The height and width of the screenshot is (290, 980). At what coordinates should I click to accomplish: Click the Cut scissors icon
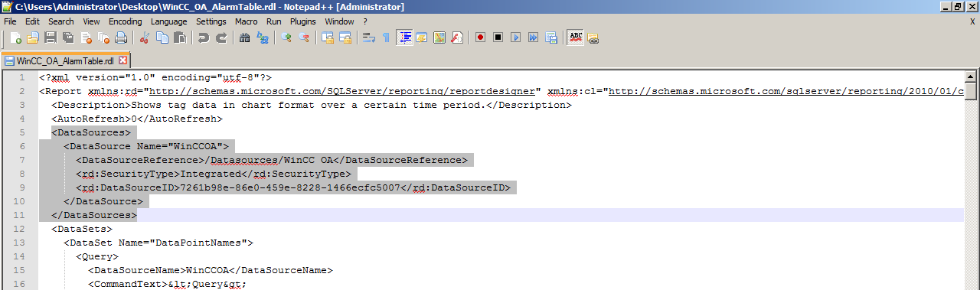(x=145, y=37)
